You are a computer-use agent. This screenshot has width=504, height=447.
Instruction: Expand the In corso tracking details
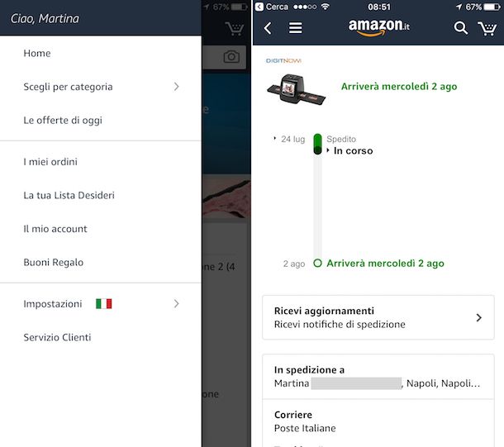pos(349,150)
